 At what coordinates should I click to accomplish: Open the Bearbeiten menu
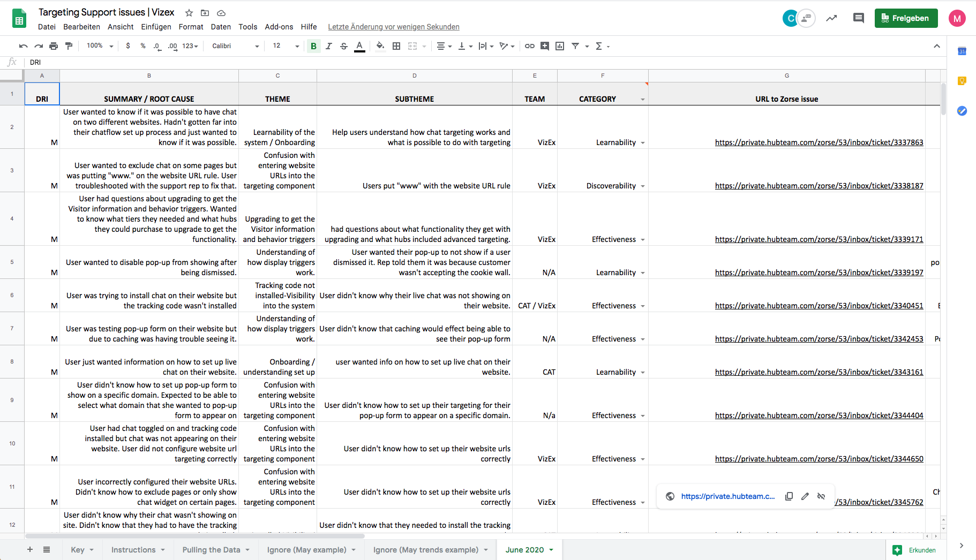[x=81, y=27]
